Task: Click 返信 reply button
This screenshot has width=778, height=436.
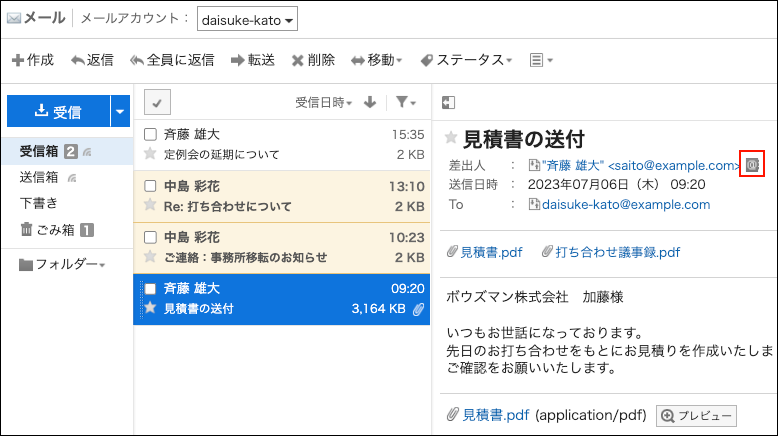Action: (92, 60)
